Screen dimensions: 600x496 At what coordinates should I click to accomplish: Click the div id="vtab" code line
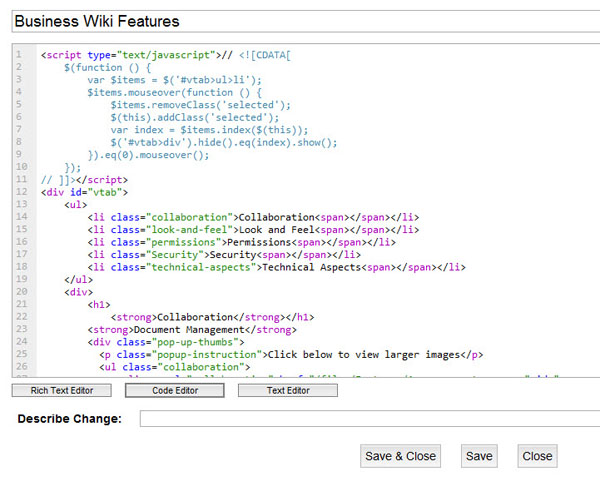84,191
